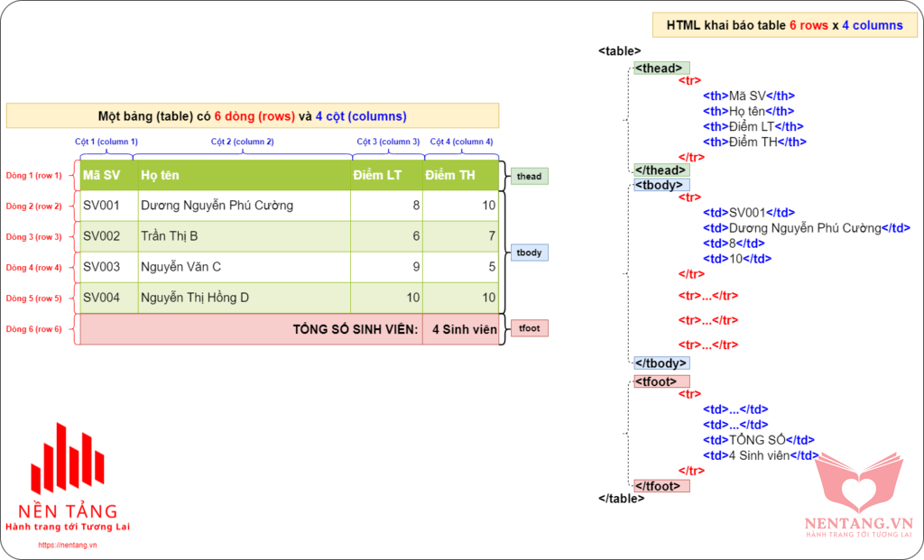The width and height of the screenshot is (924, 560).
Task: Click the closing </table> tag
Action: (621, 498)
